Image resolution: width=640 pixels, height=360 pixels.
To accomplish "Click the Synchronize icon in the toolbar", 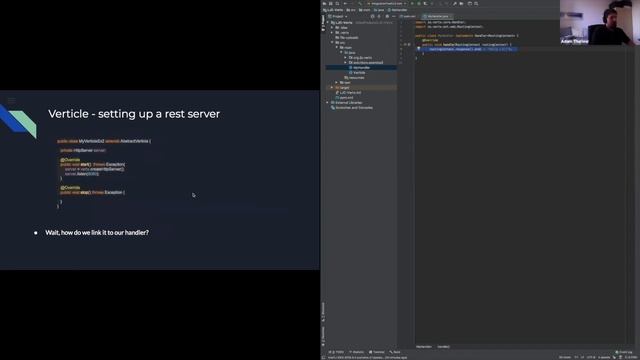I will coord(337,4).
